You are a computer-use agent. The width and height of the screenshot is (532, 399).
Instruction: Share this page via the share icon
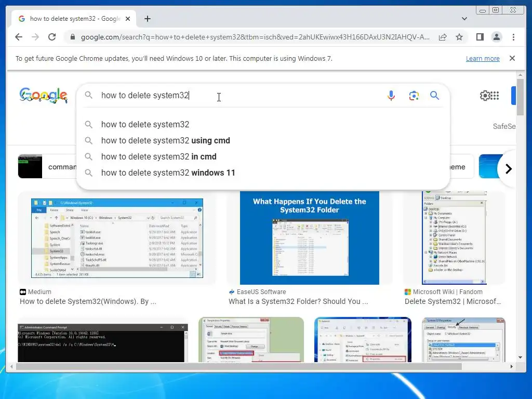443,37
